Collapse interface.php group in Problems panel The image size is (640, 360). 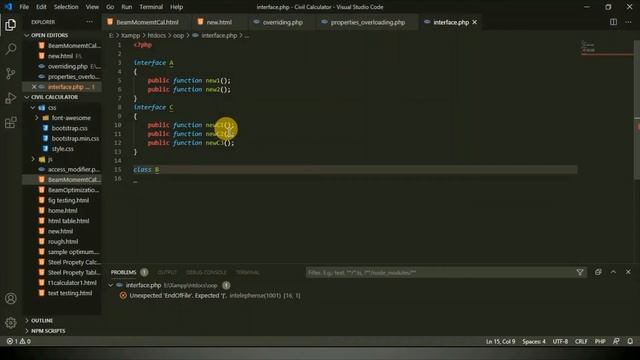click(111, 285)
